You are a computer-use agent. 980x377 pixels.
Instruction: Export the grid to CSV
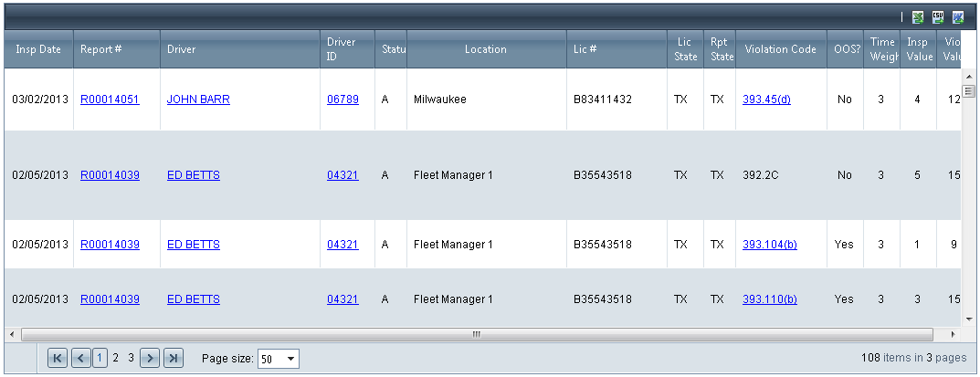(937, 17)
